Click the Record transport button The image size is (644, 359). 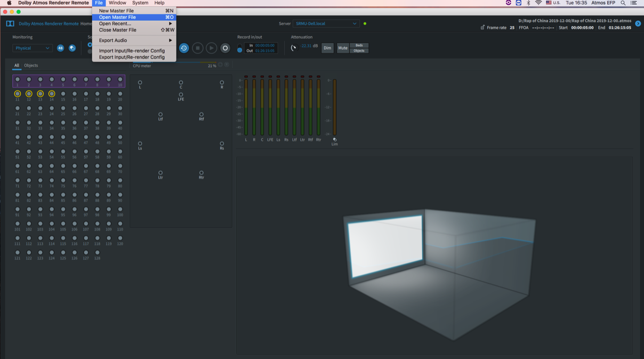coord(225,48)
